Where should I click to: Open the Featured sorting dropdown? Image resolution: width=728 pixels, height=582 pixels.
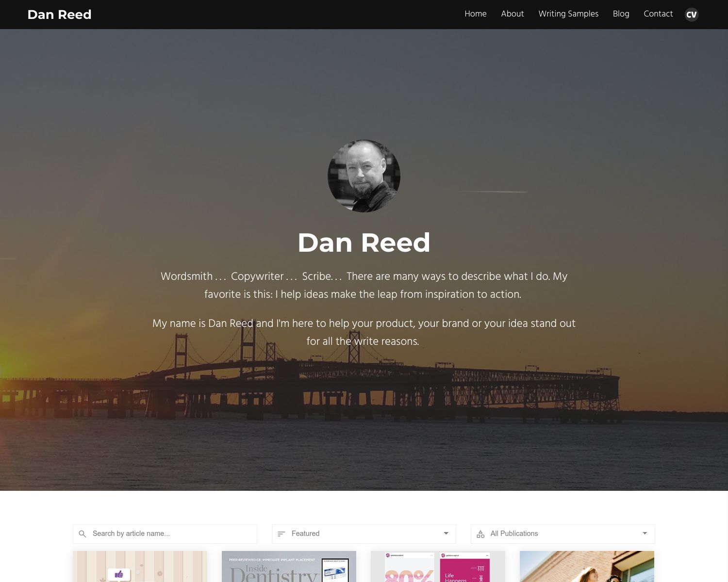click(364, 533)
